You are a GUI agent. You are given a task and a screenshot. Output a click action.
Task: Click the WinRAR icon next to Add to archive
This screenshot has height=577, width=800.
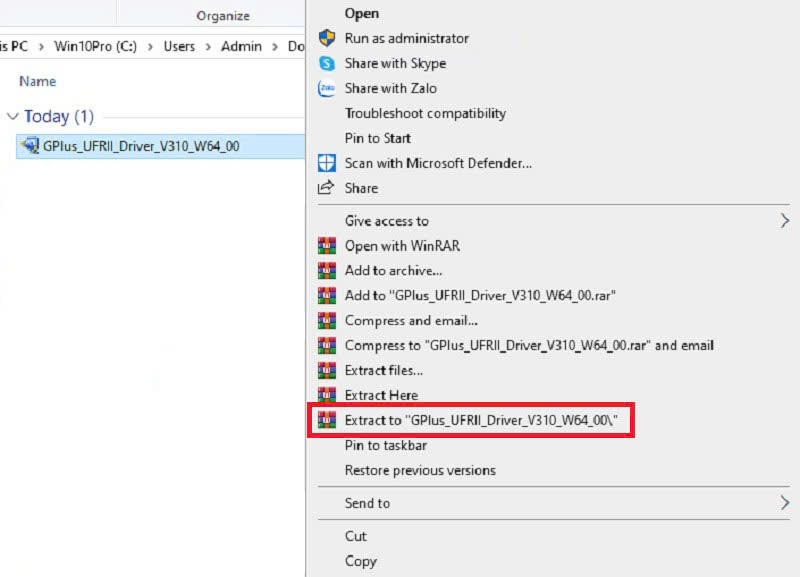pos(325,270)
